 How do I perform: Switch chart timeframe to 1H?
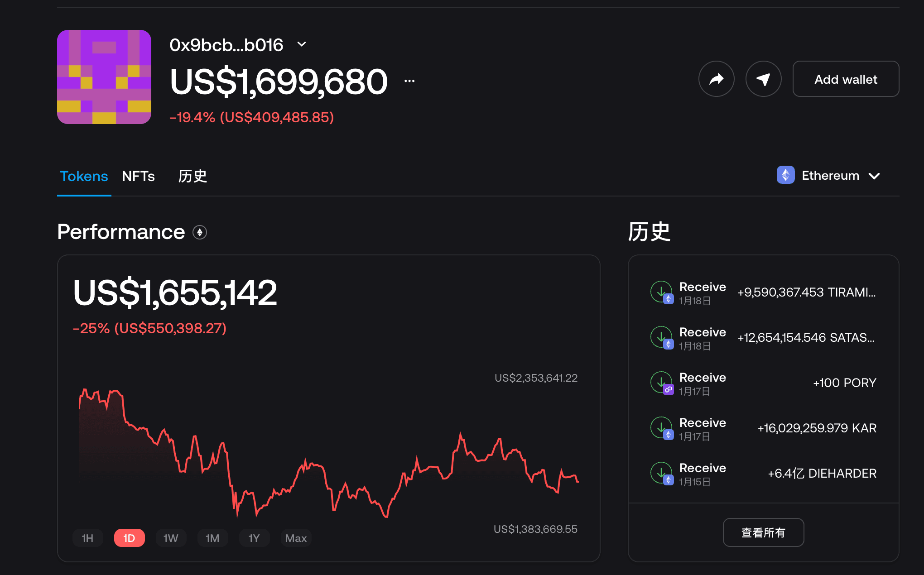(x=87, y=538)
